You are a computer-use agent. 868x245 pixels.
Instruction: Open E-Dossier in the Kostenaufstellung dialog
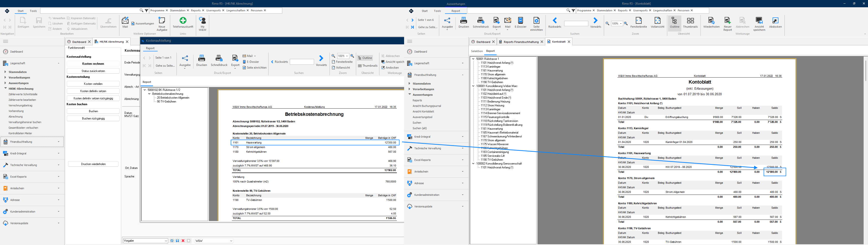pyautogui.click(x=251, y=62)
